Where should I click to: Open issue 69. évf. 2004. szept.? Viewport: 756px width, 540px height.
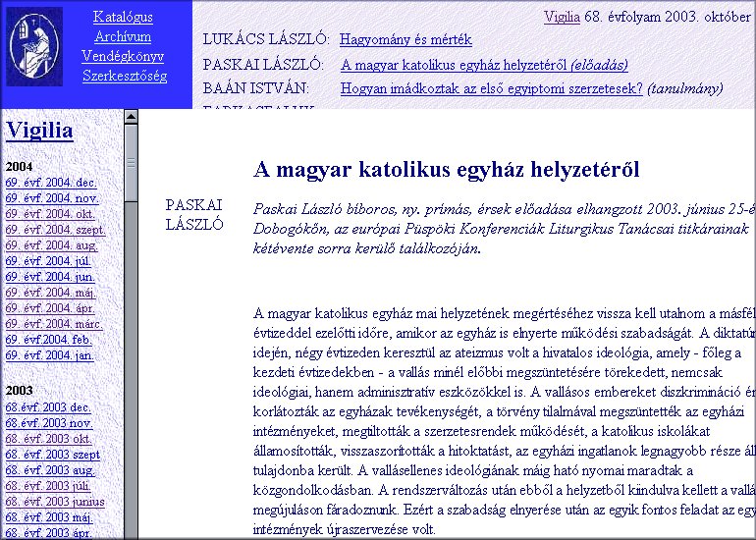(55, 230)
